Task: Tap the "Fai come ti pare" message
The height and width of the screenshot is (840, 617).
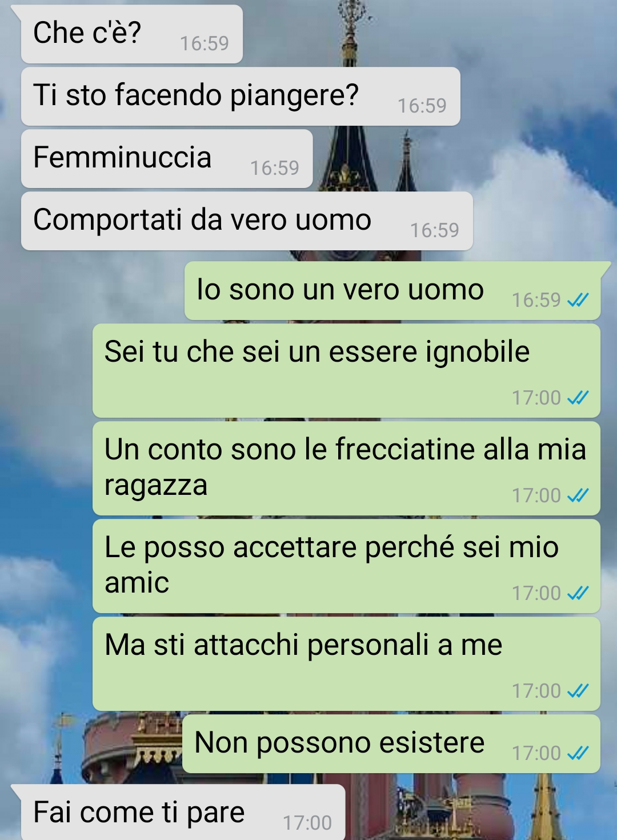Action: tap(183, 812)
